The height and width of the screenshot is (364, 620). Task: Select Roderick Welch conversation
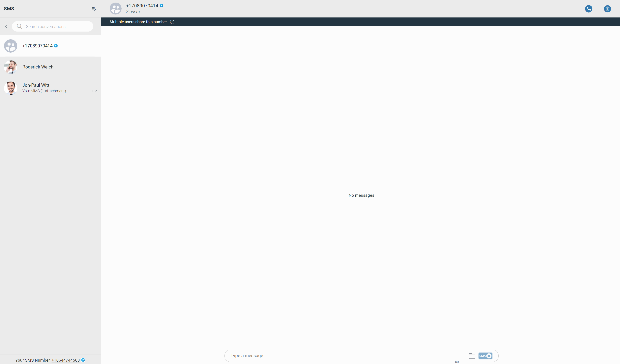[x=50, y=67]
